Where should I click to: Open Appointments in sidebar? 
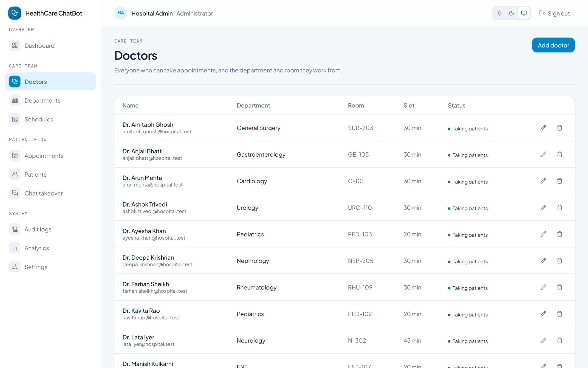point(50,155)
